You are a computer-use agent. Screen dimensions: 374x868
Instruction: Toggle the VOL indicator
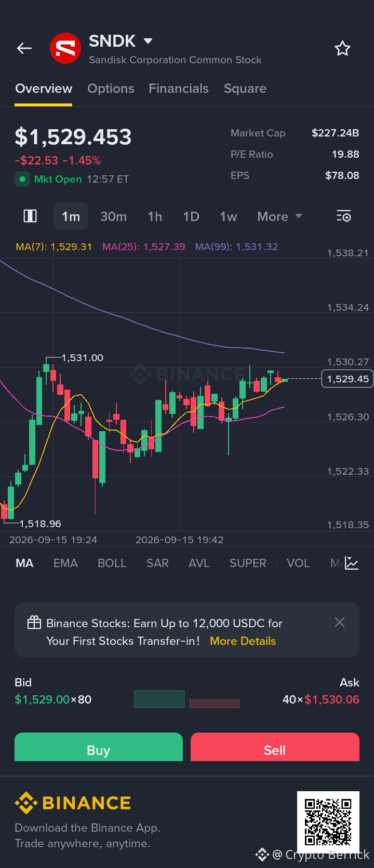click(x=298, y=563)
